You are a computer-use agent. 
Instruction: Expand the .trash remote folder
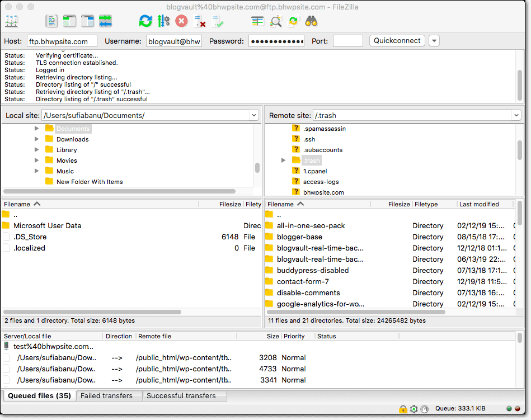click(x=284, y=161)
